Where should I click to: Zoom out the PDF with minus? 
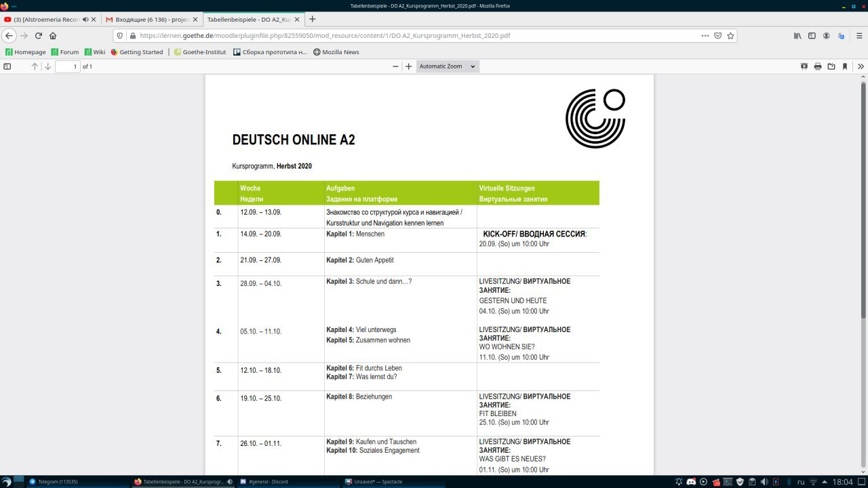click(x=395, y=66)
